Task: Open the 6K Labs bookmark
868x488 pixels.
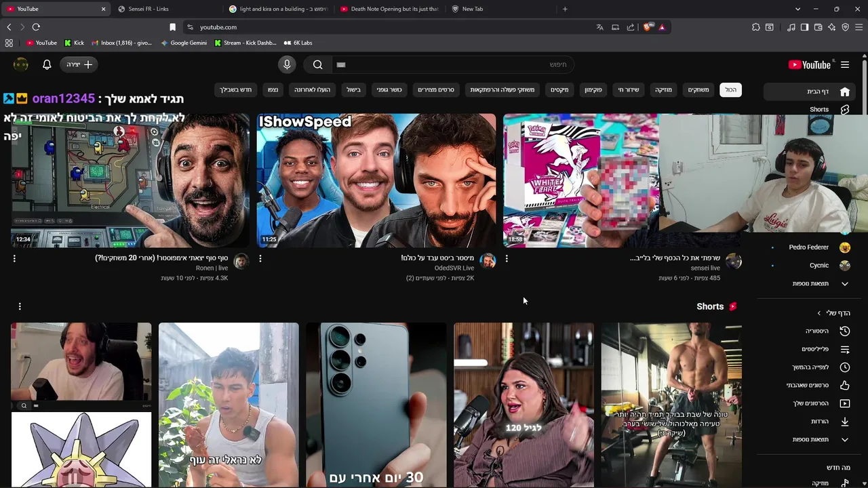Action: click(x=298, y=43)
